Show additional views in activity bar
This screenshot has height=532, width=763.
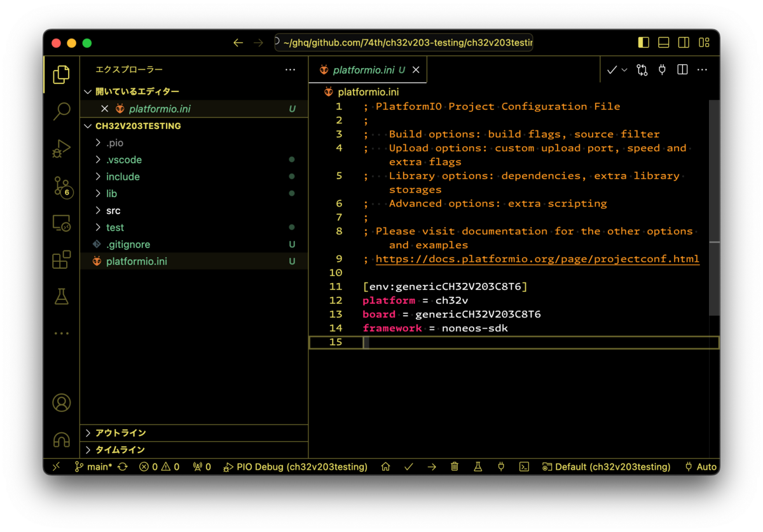(x=62, y=333)
